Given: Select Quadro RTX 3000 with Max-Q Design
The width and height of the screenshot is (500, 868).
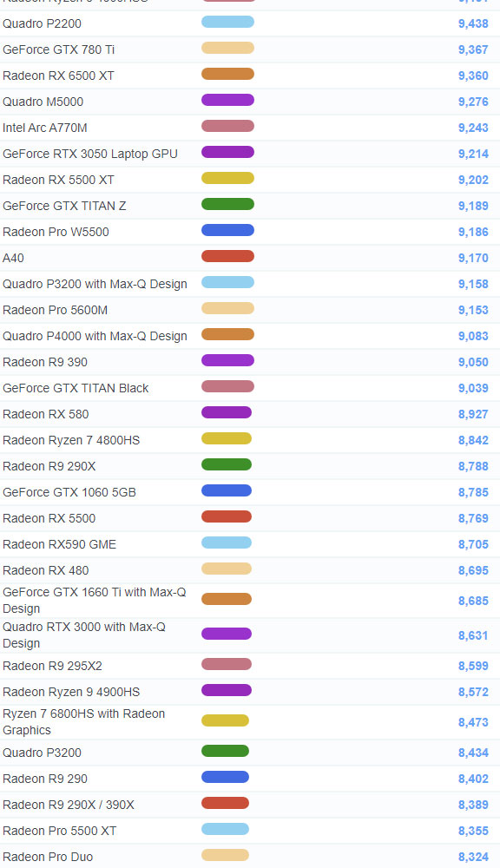Looking at the screenshot, I should pos(84,635).
